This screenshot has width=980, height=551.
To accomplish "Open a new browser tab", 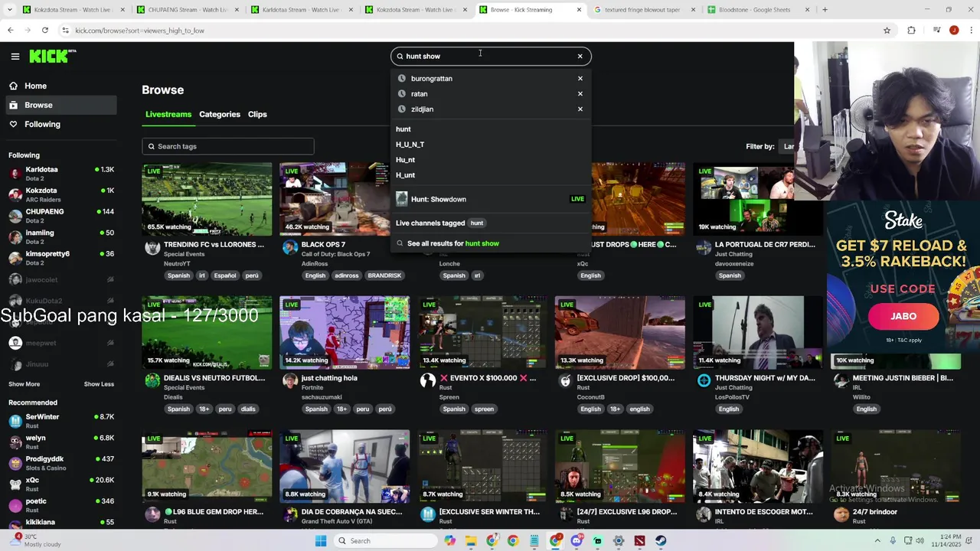I will [x=825, y=10].
